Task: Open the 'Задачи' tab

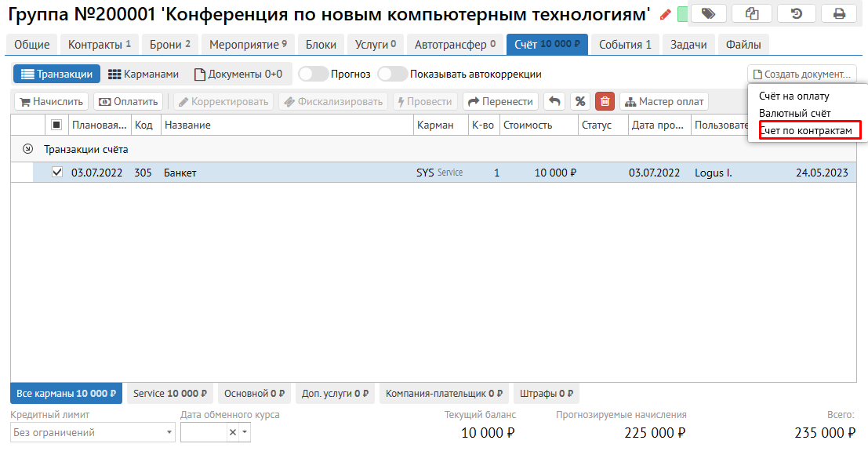Action: pos(688,45)
